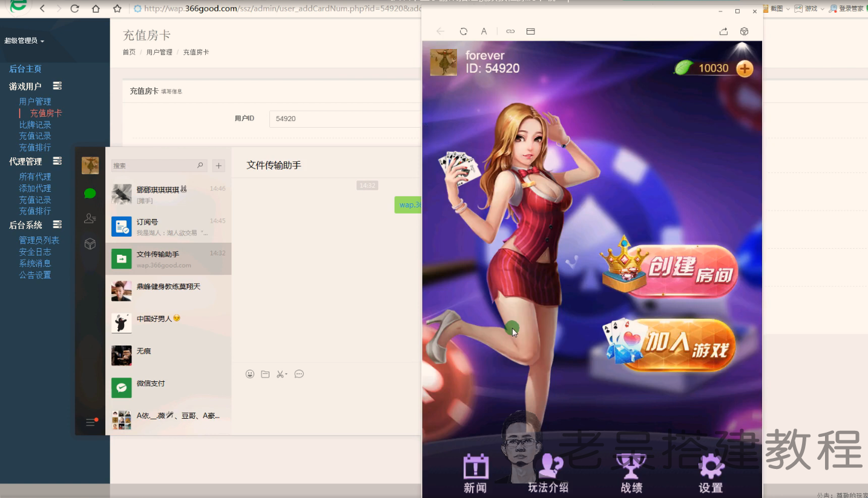Viewport: 868px width, 498px height.
Task: Click the 用户管理 breadcrumb link
Action: [x=159, y=52]
